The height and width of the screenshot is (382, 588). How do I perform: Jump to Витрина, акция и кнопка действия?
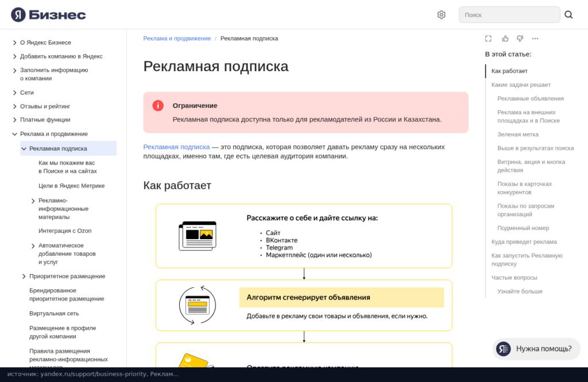(x=531, y=166)
